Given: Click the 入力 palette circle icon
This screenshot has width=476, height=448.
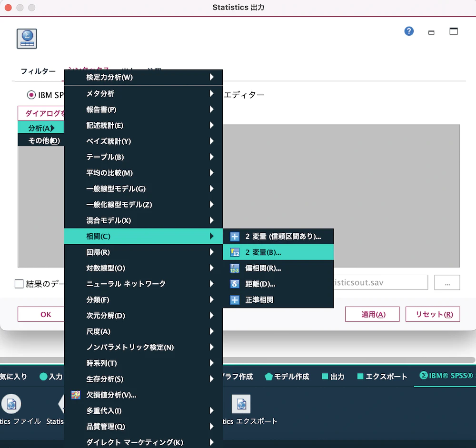Looking at the screenshot, I should click(x=43, y=377).
